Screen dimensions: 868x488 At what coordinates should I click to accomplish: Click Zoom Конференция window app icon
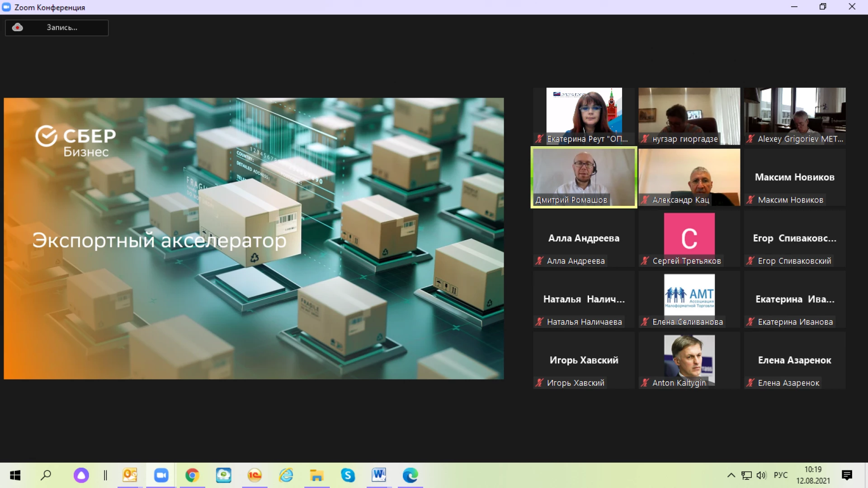click(6, 7)
